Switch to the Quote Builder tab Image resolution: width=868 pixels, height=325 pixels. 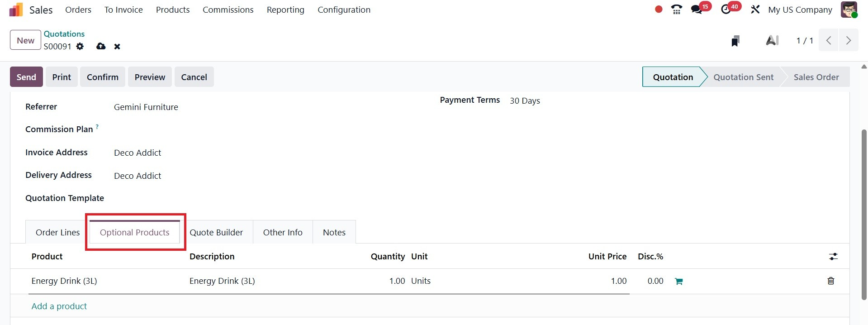point(216,232)
